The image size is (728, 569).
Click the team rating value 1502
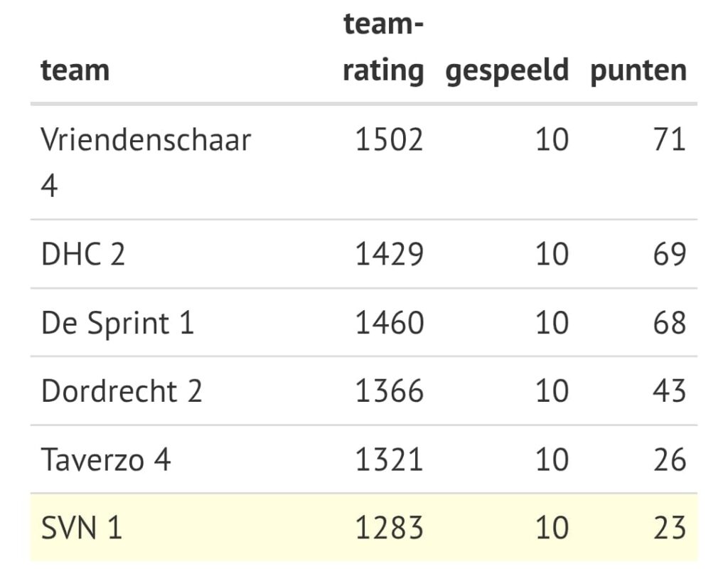tap(389, 139)
